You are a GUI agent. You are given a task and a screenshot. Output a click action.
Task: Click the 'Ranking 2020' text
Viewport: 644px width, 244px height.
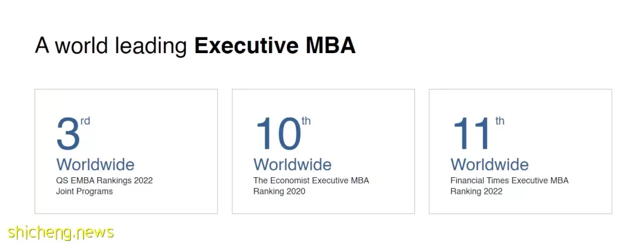point(279,192)
